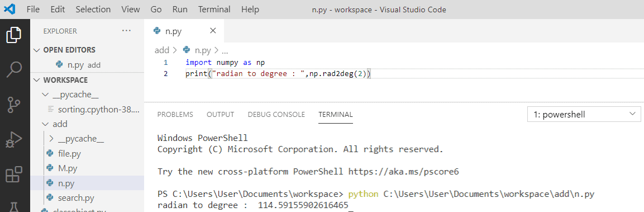
Task: Place cursor on import numpy line
Action: point(225,63)
